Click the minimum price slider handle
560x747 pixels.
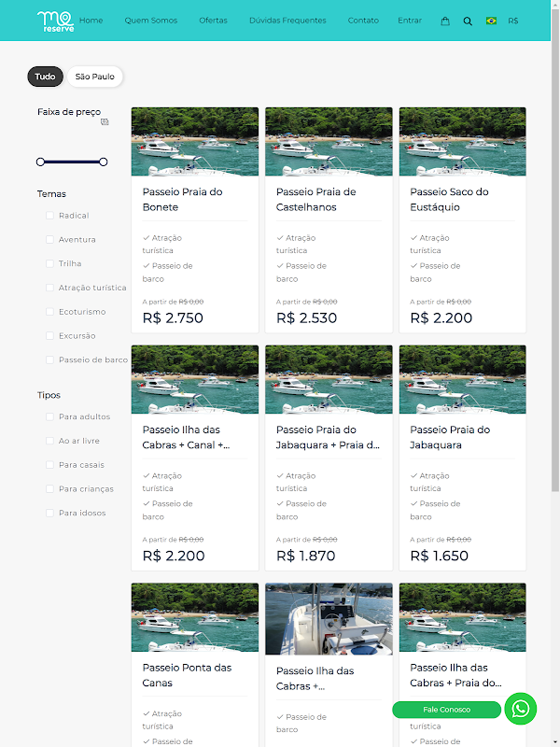click(x=40, y=162)
